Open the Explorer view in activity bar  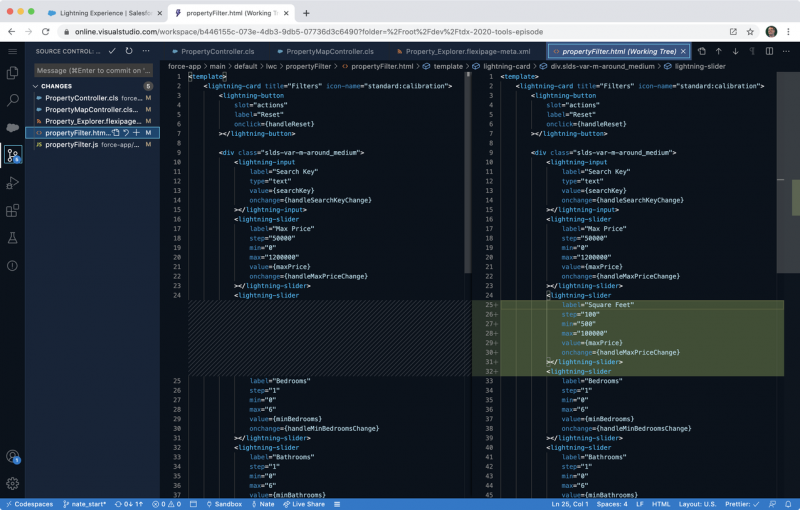pos(12,73)
